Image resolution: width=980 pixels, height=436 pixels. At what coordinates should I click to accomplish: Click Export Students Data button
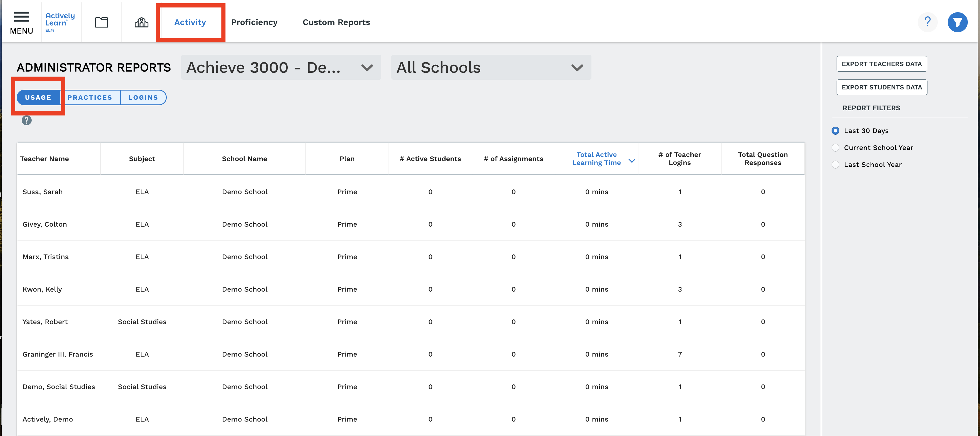(x=881, y=87)
